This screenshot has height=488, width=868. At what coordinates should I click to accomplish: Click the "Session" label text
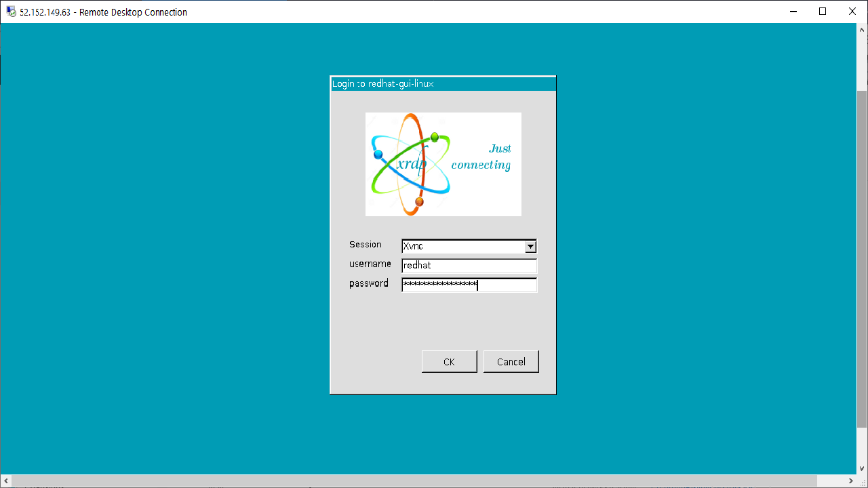366,245
